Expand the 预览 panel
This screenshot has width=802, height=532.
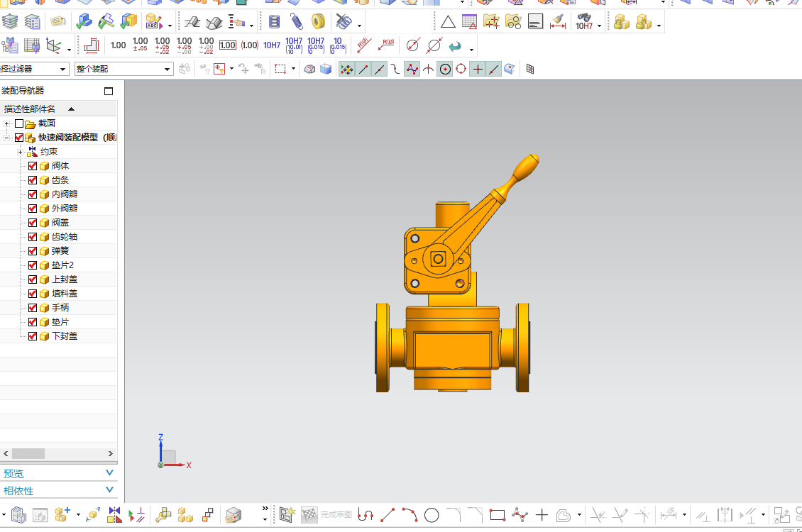click(x=109, y=473)
